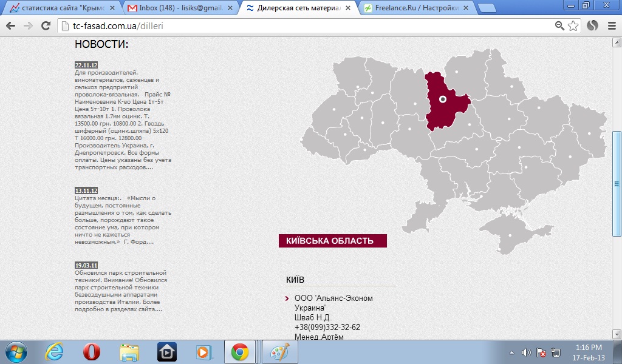Go back to the previous page
622x364 pixels.
pos(11,26)
